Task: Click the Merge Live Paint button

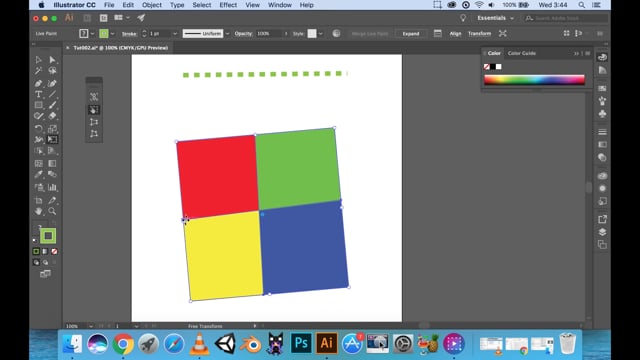Action: coord(369,33)
